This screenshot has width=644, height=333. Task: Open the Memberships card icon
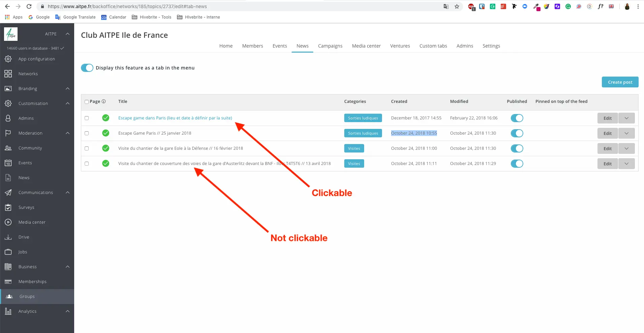(8, 282)
